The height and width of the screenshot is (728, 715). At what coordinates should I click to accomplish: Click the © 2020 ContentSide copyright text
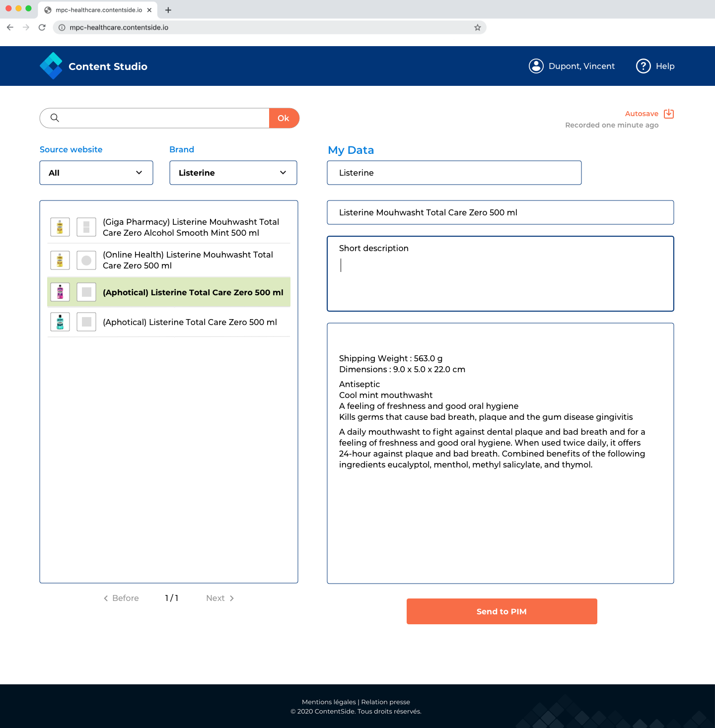[356, 711]
